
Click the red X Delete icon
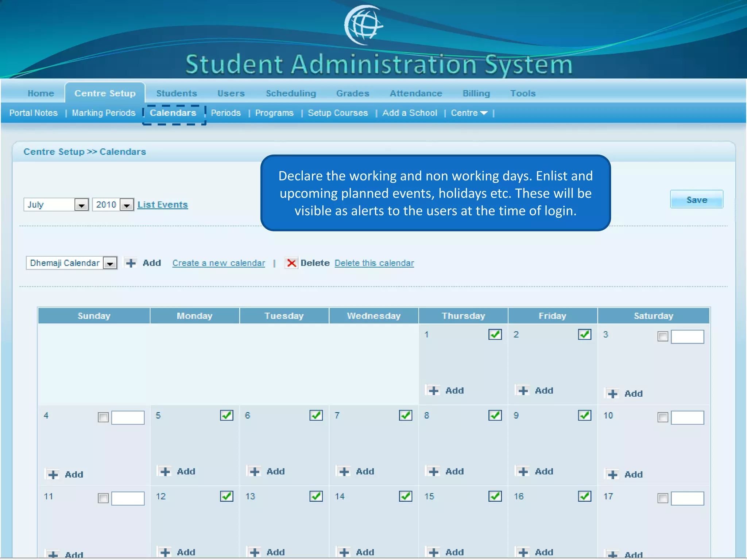291,263
